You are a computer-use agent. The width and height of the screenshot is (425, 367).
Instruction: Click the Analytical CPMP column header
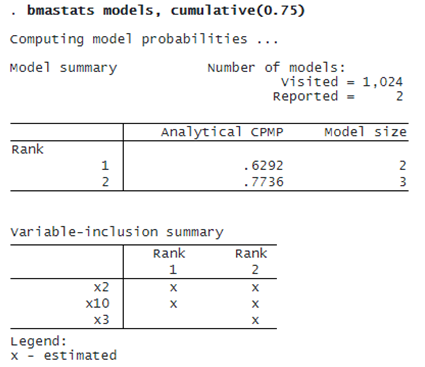222,132
